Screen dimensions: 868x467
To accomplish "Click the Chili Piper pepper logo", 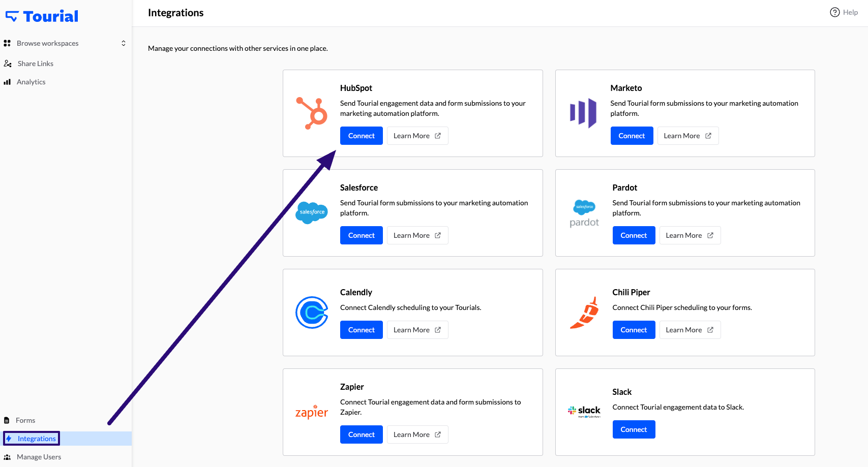I will pyautogui.click(x=584, y=313).
